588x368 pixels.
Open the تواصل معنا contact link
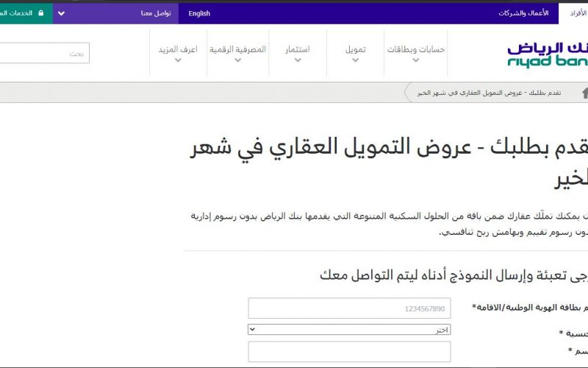point(156,13)
